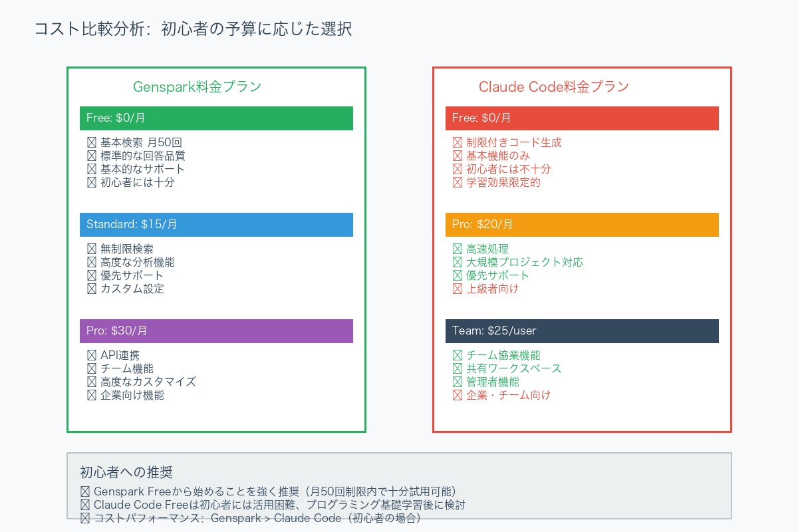Click the title コスト比較分析: 初心者の予算に応じた選択
798x532 pixels.
(x=193, y=29)
